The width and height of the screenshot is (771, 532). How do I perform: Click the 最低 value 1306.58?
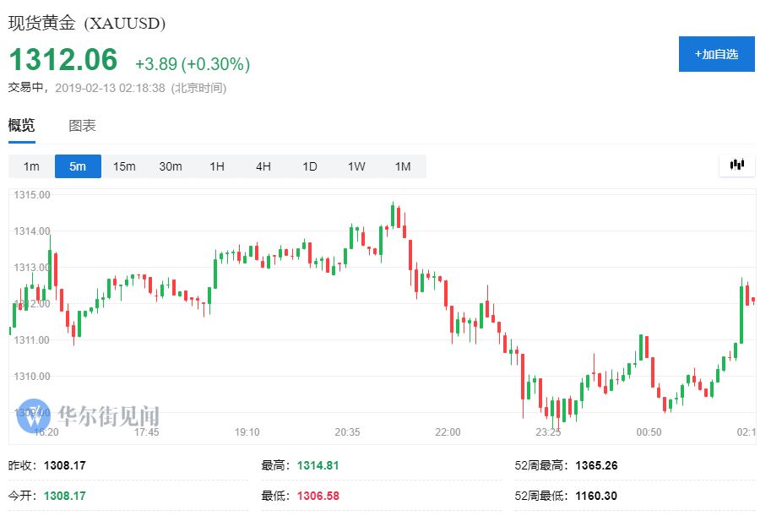pyautogui.click(x=318, y=496)
